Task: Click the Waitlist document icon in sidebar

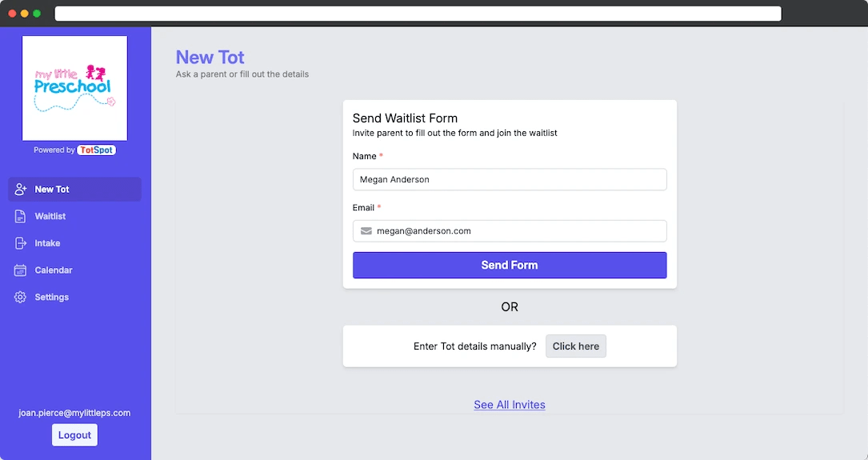Action: (x=21, y=217)
